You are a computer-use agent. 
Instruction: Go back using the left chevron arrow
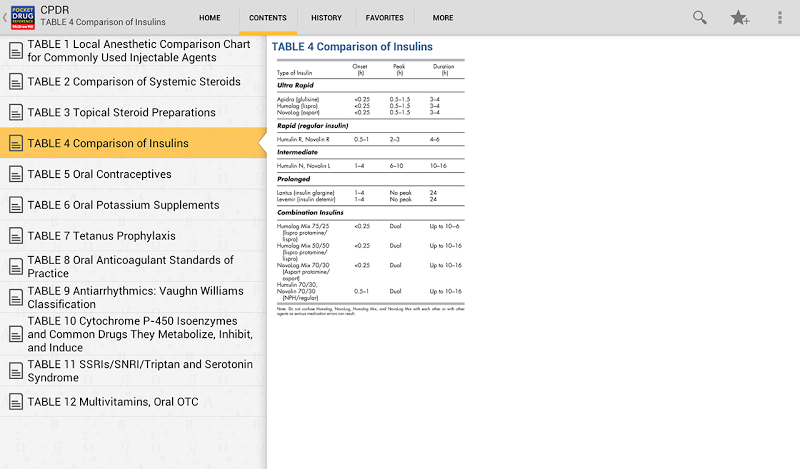pyautogui.click(x=5, y=17)
